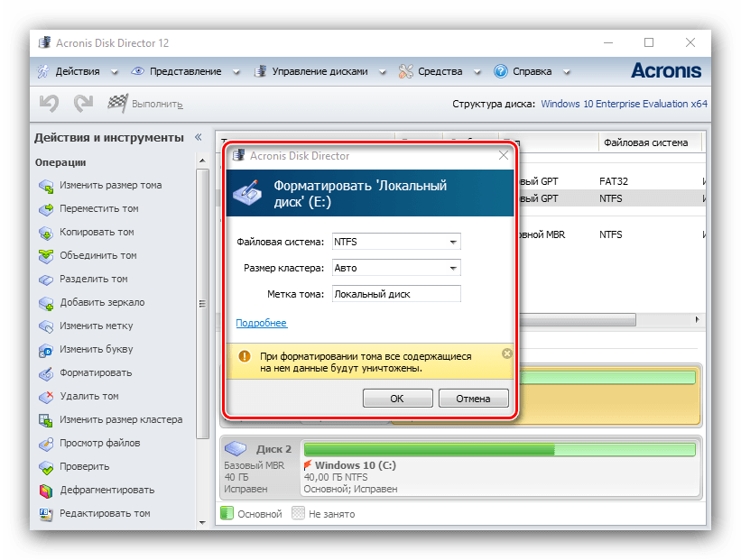Collapse the Действия и инструменты panel
The width and height of the screenshot is (741, 560).
tap(199, 137)
